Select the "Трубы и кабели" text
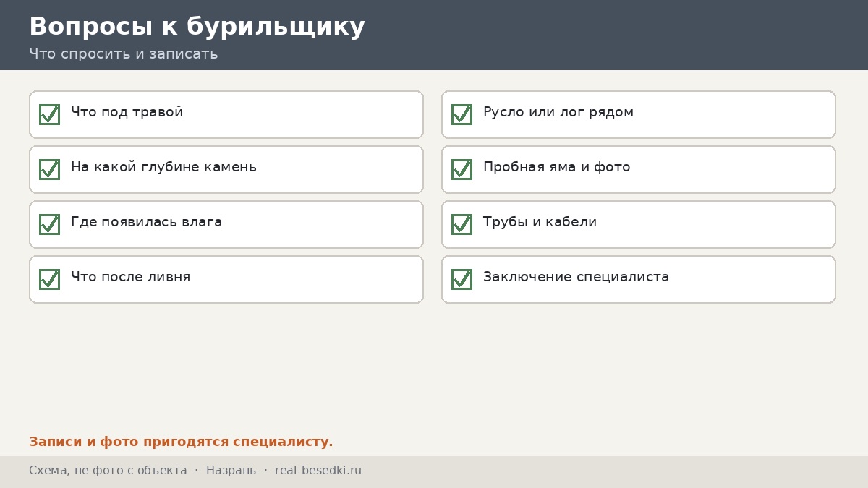 point(540,222)
